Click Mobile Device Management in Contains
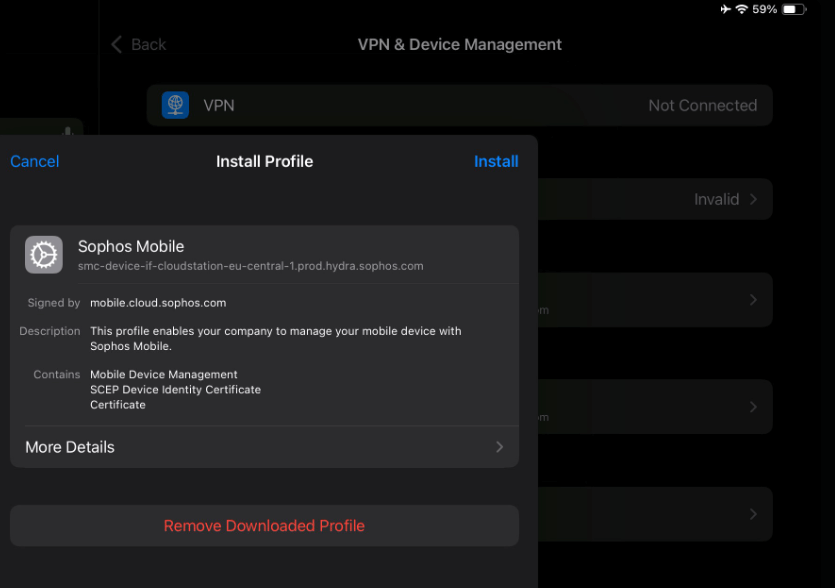The width and height of the screenshot is (835, 588). pos(163,374)
